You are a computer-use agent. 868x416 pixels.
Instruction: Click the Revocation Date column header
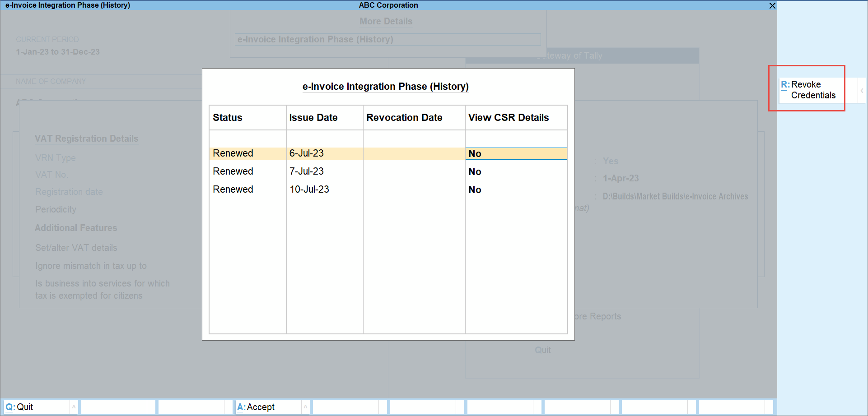click(405, 117)
